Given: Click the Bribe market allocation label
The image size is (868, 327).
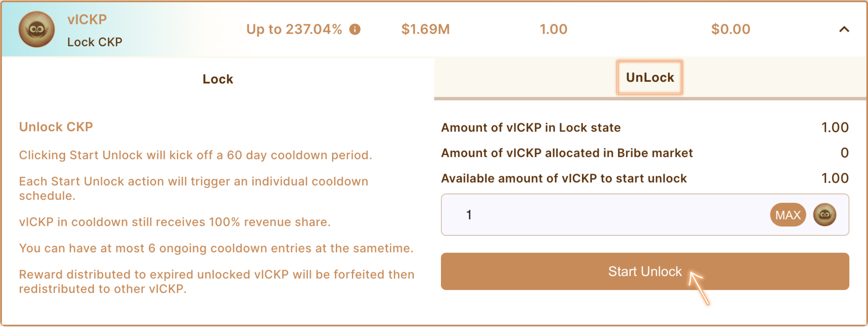Looking at the screenshot, I should click(567, 153).
